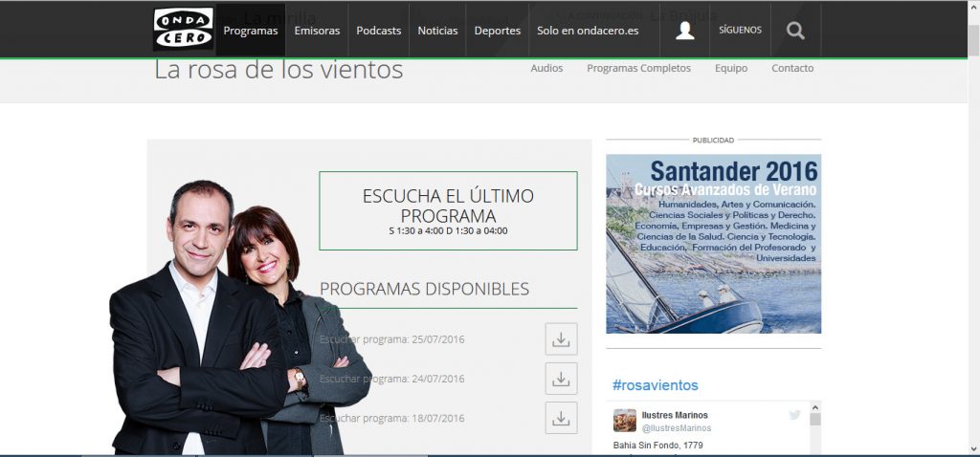
Task: Download the 24/07/2016 program
Action: pyautogui.click(x=561, y=379)
